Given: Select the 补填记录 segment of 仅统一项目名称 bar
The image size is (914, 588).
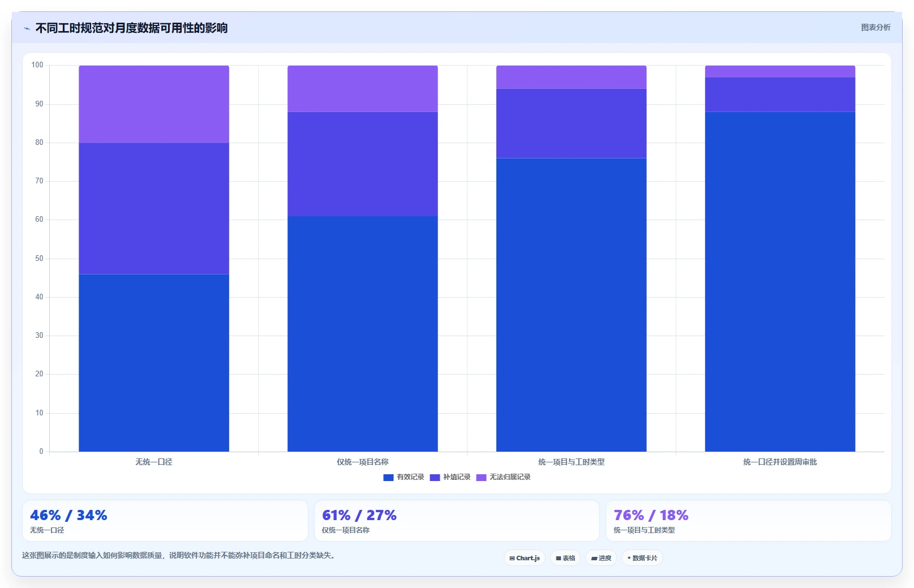Looking at the screenshot, I should coord(363,164).
